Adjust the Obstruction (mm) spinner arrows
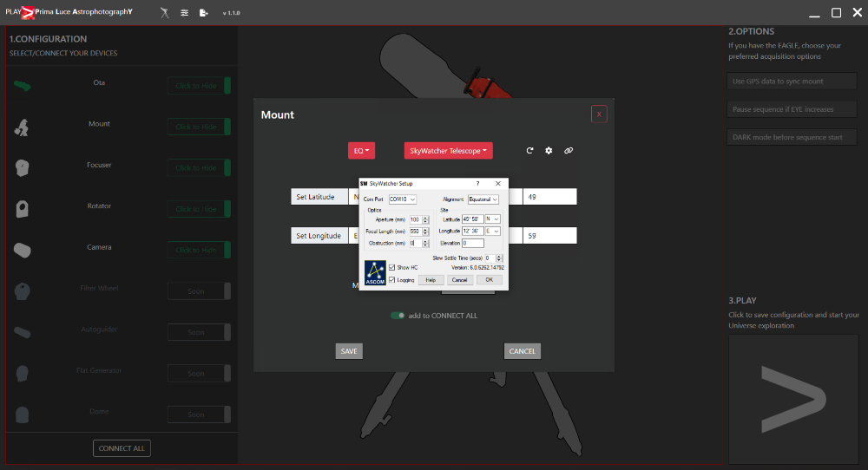Image resolution: width=868 pixels, height=470 pixels. (425, 244)
